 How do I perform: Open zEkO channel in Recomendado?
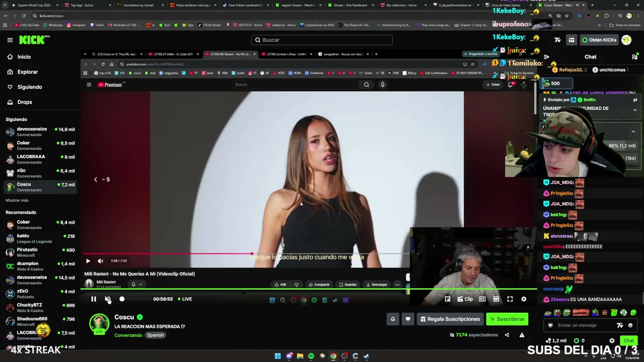(40, 294)
